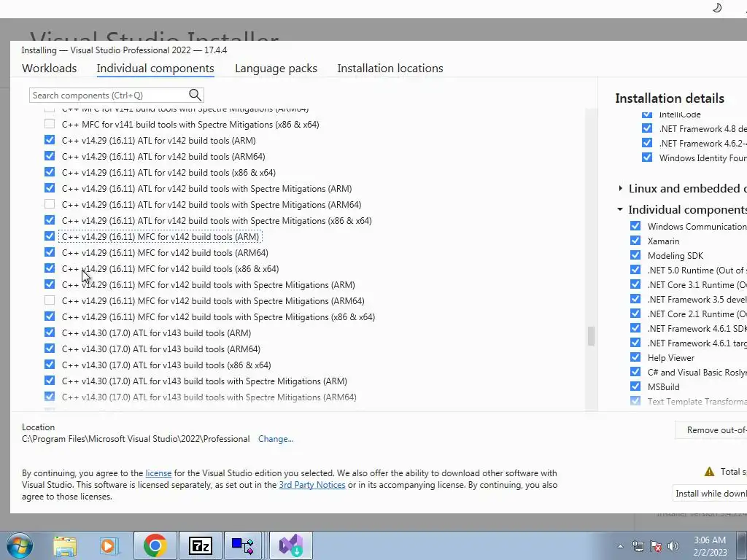Uncheck MFC v142 Spectre (x86 & x64)
This screenshot has width=747, height=560.
point(50,316)
